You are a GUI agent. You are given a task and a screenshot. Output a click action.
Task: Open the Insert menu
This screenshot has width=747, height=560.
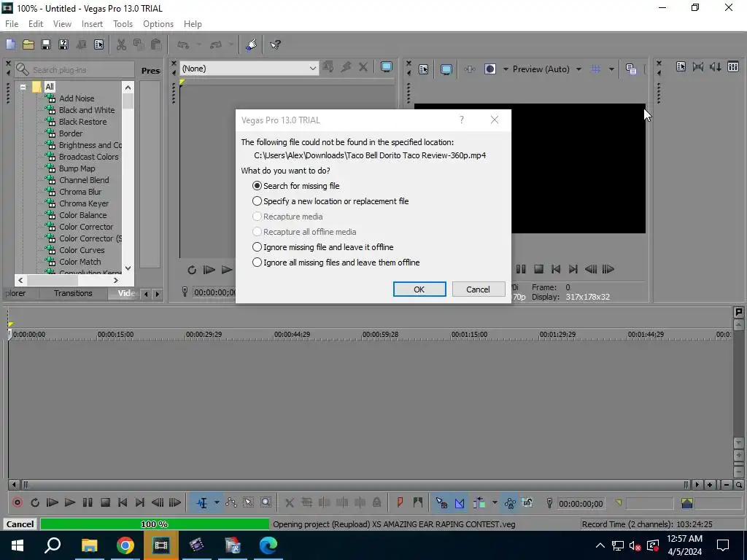(92, 24)
